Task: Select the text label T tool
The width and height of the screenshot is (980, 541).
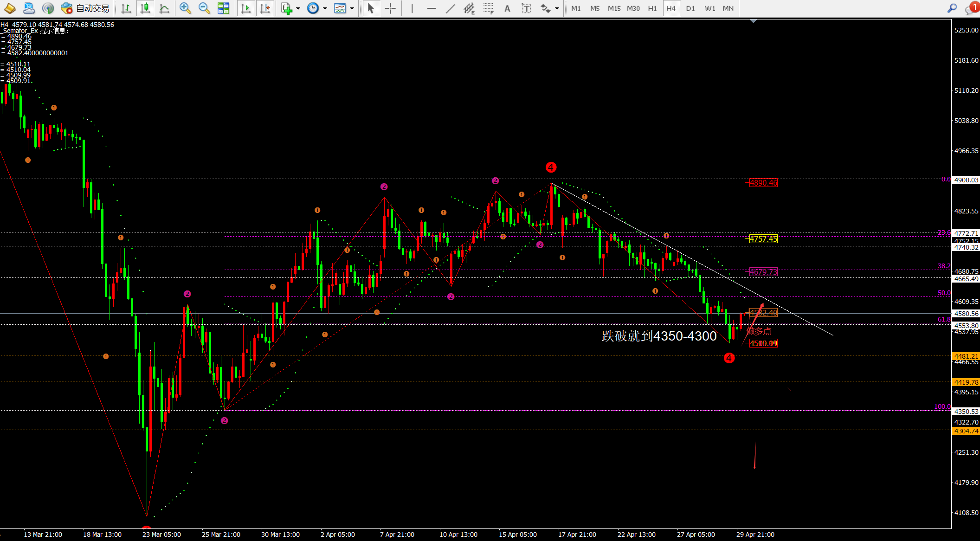Action: (526, 8)
